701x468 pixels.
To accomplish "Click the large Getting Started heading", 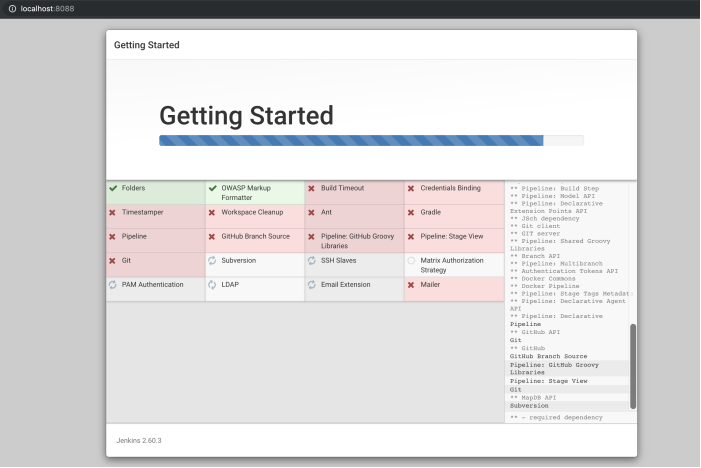I will coord(246,116).
